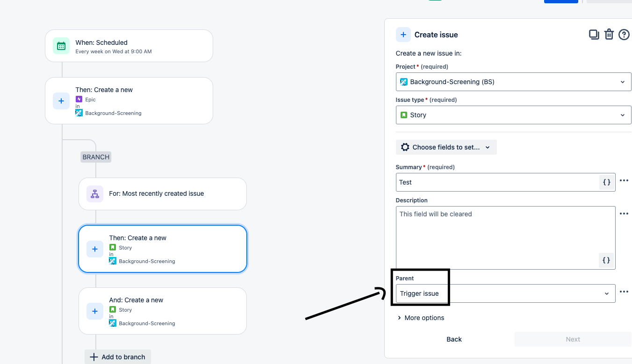Open the more options dots beside Parent
Image resolution: width=632 pixels, height=364 pixels.
coord(624,292)
